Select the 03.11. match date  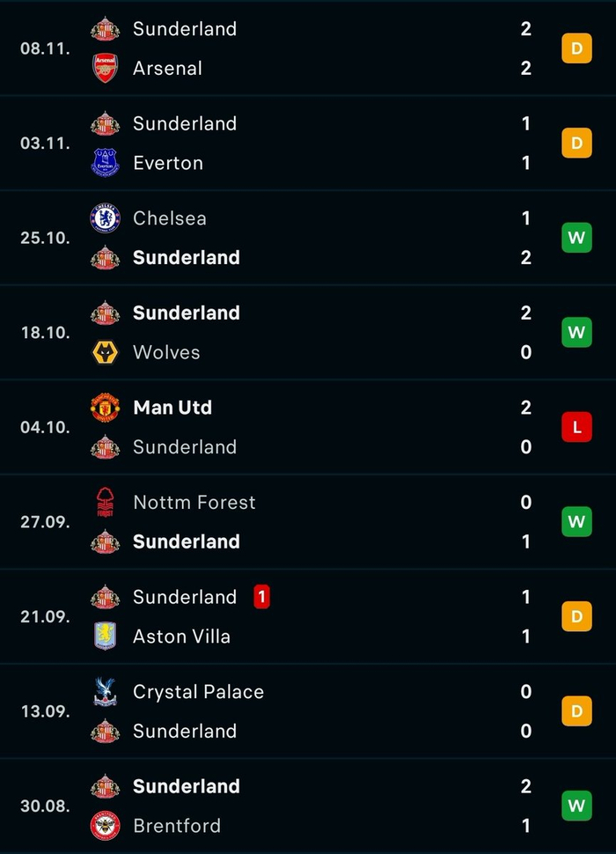[45, 144]
